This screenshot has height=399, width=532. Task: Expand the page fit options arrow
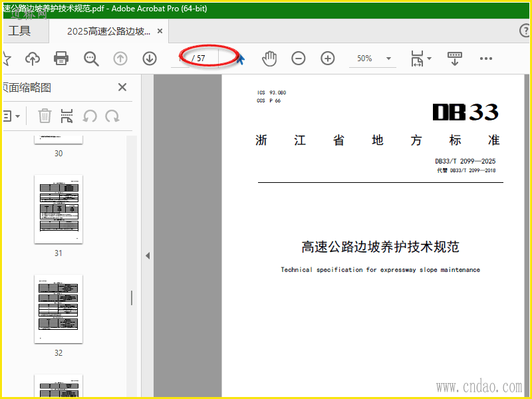coord(429,59)
